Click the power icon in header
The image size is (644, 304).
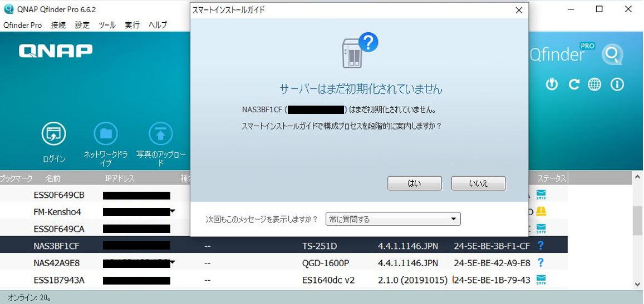[552, 84]
